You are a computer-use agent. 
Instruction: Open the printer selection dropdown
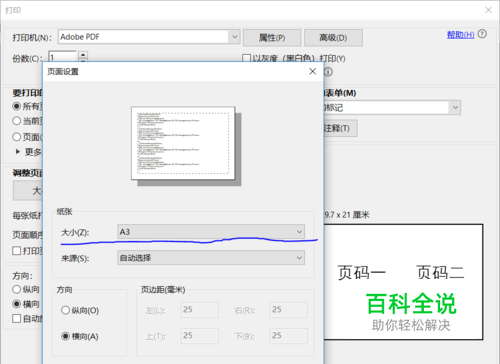(149, 37)
